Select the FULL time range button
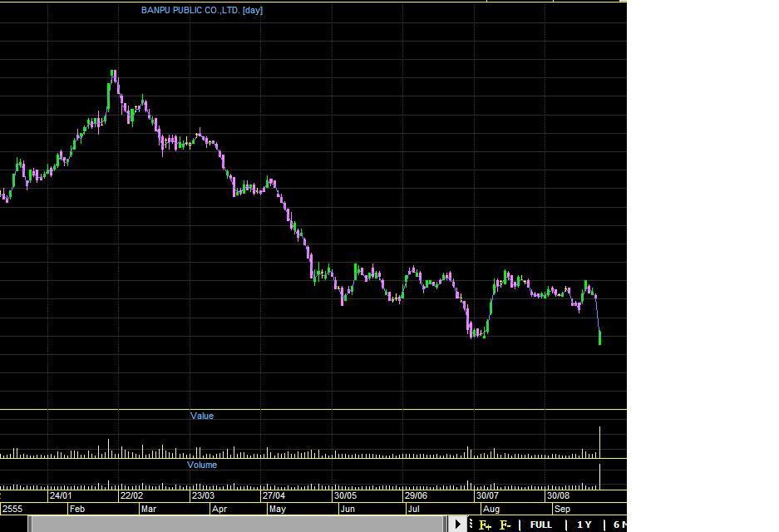 click(540, 525)
